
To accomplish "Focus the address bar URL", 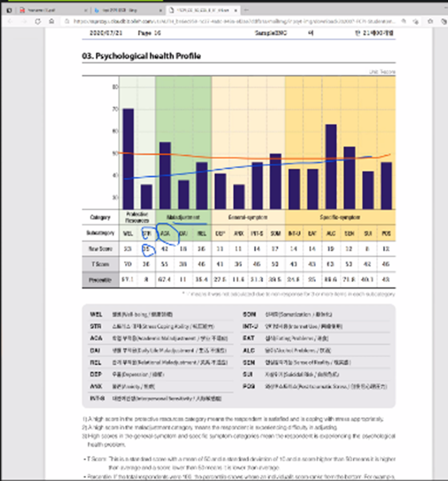I will click(x=234, y=22).
